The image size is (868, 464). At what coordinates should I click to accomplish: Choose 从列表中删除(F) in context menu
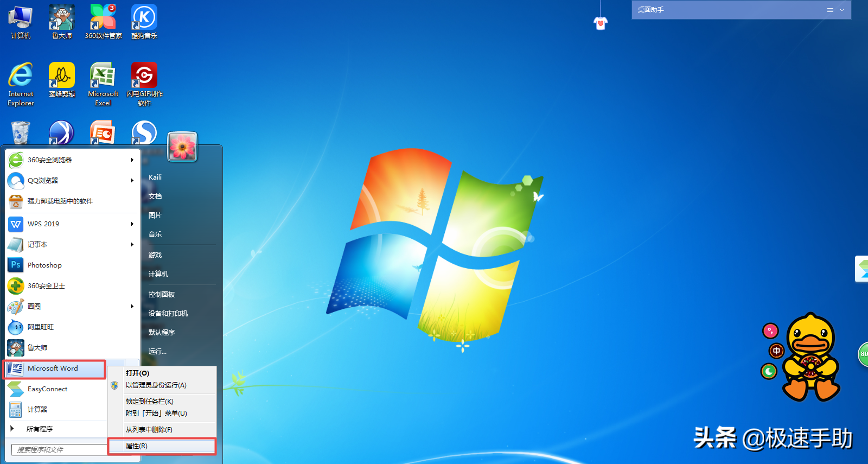(162, 430)
